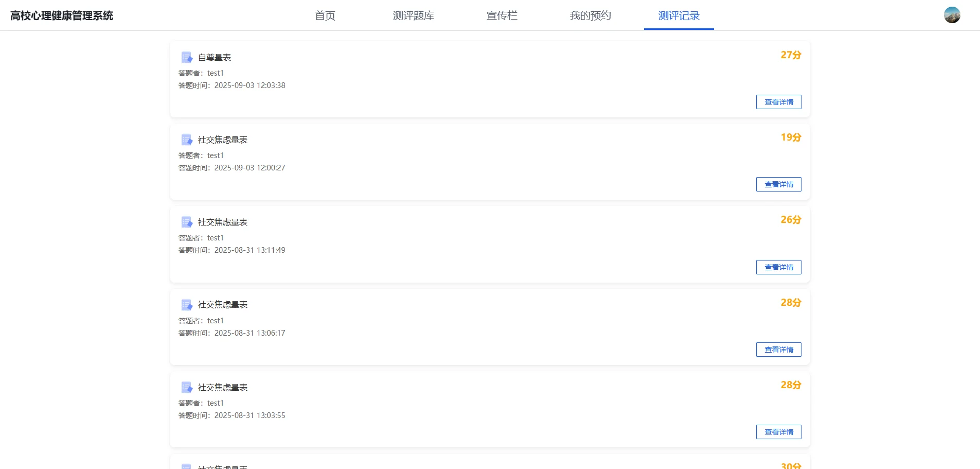Click 查看详情 for the 19分 record
This screenshot has height=469, width=980.
pos(778,184)
